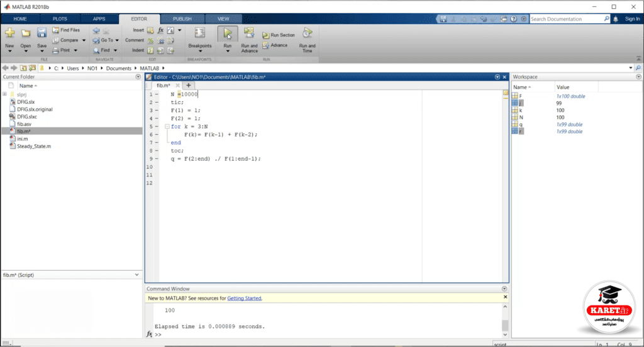Expand the Go To dropdown arrow
Screen dimensions: 644x347
117,40
